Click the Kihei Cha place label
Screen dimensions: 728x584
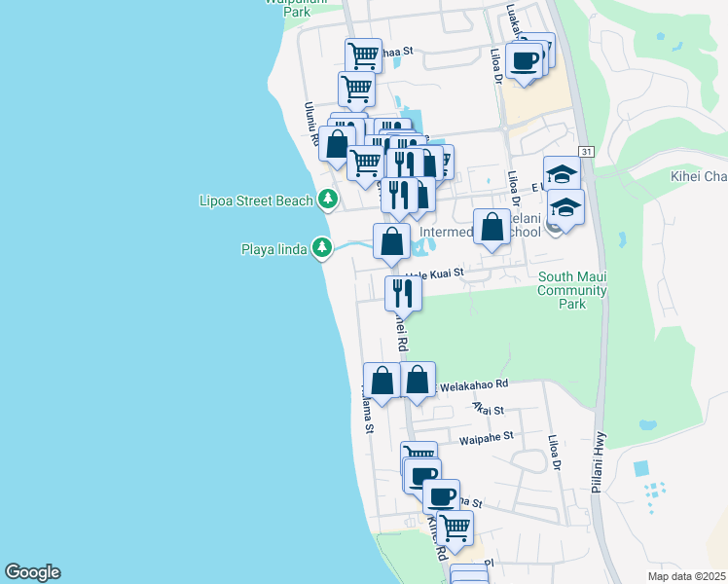699,176
